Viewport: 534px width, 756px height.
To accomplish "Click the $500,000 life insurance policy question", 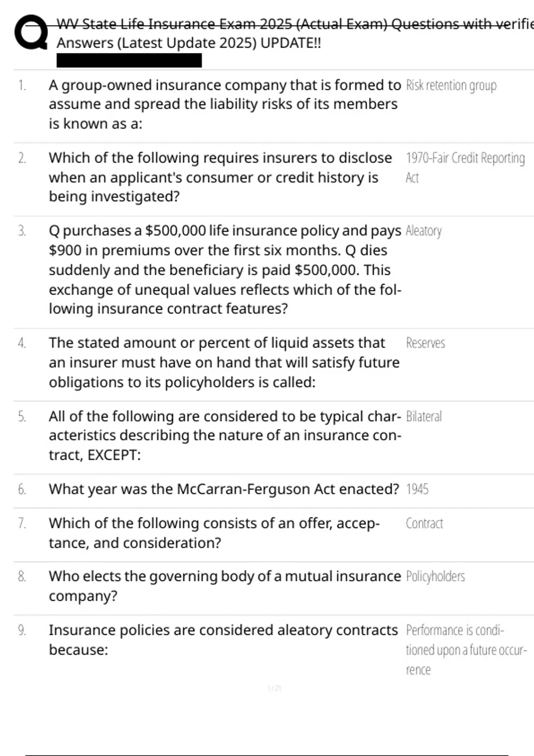I will coord(224,269).
